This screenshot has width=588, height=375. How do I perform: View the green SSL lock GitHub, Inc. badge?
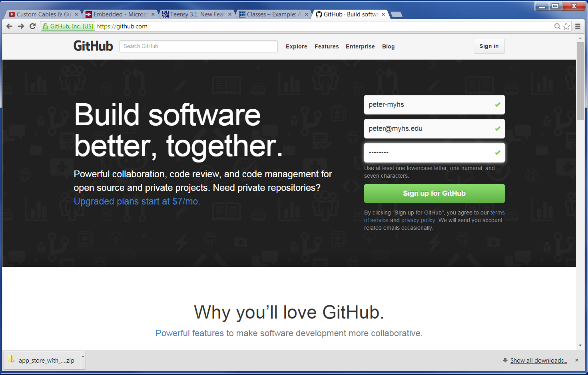(x=68, y=26)
